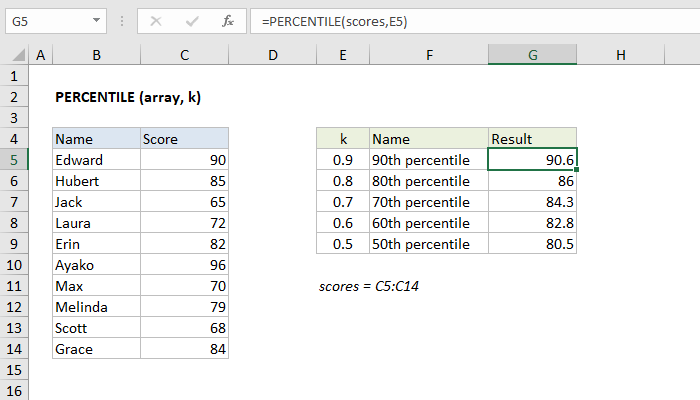The height and width of the screenshot is (400, 700).
Task: Select column B header
Action: [96, 55]
